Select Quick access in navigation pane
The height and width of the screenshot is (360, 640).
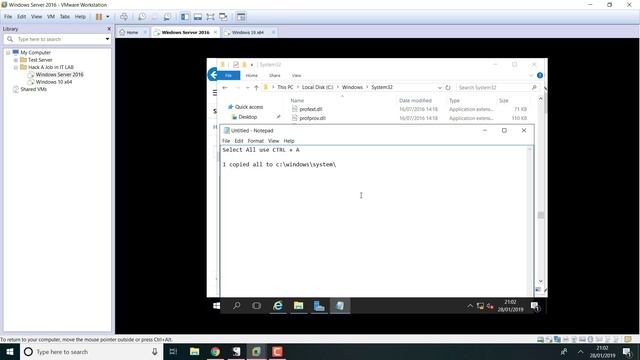[249, 107]
